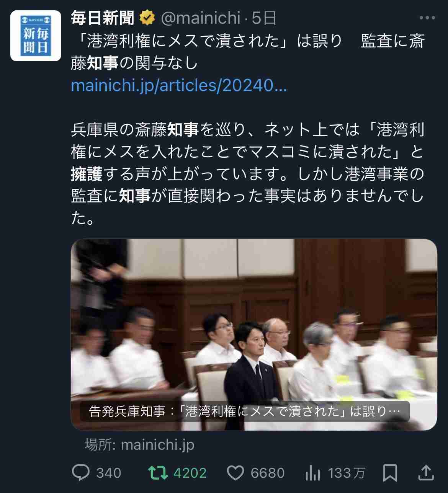Open the three-dot more options menu

click(427, 18)
